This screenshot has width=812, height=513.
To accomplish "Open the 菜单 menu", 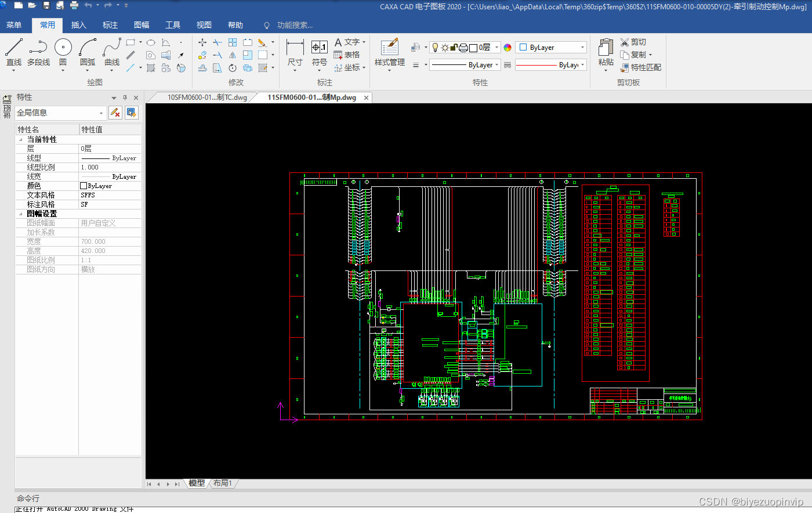I will tap(14, 25).
